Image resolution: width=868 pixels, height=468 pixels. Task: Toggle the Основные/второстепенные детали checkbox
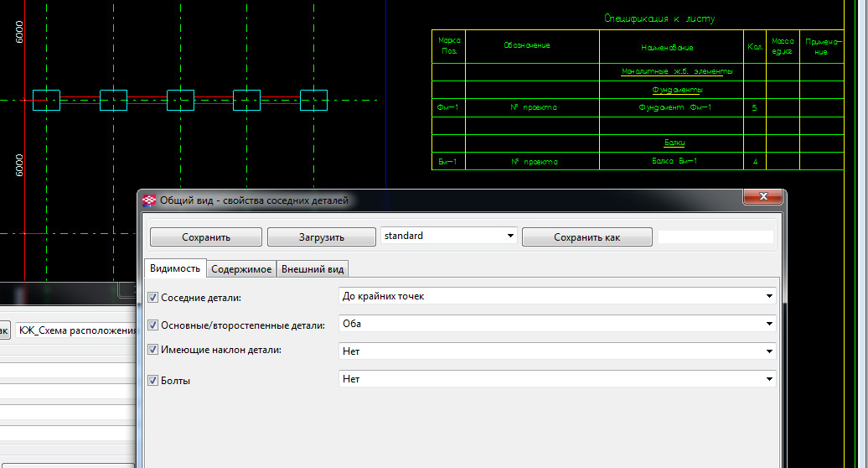tap(152, 325)
